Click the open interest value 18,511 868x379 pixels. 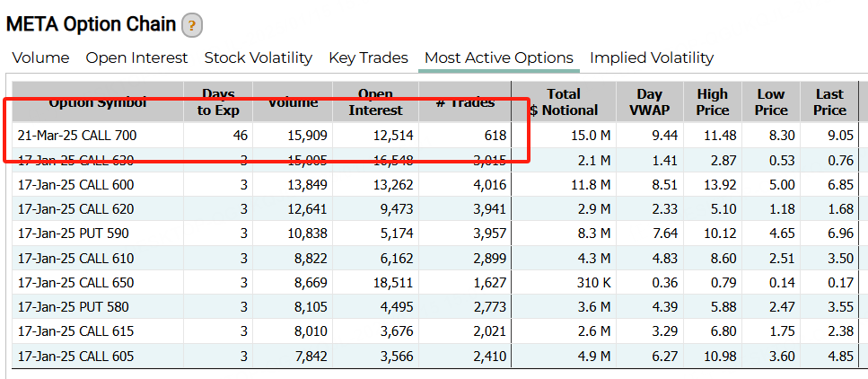point(392,283)
